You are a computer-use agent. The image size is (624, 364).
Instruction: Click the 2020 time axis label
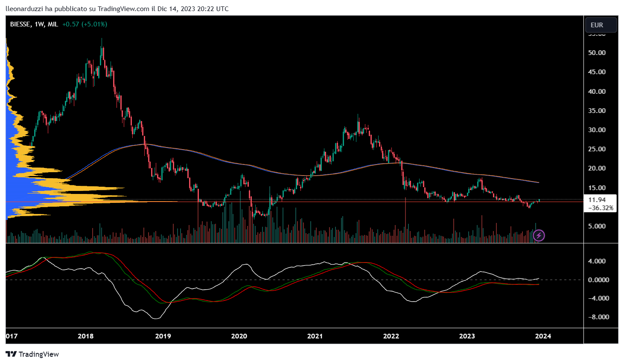pos(239,336)
